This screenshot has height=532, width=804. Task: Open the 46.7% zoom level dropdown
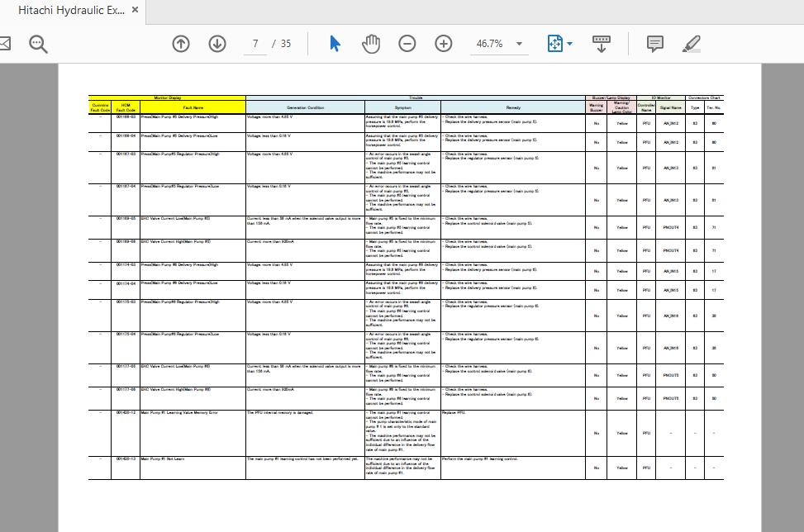(x=519, y=44)
